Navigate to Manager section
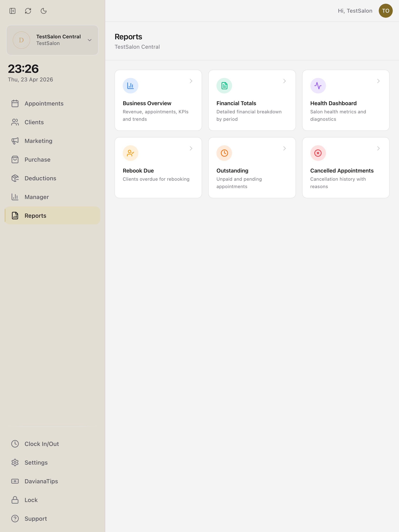The image size is (399, 532). (52, 197)
